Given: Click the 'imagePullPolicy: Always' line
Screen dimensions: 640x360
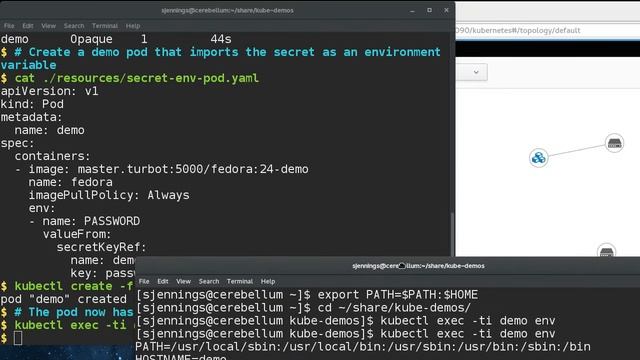Looking at the screenshot, I should (x=109, y=195).
